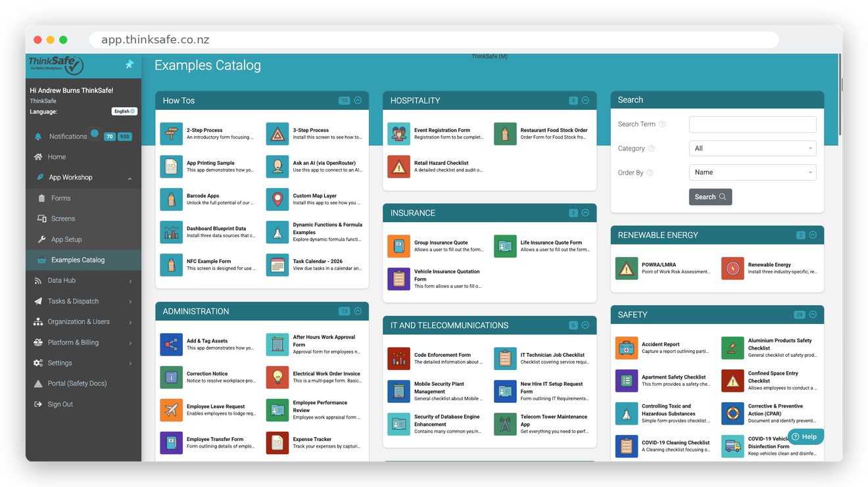
Task: Change the language via English selector
Action: (124, 112)
